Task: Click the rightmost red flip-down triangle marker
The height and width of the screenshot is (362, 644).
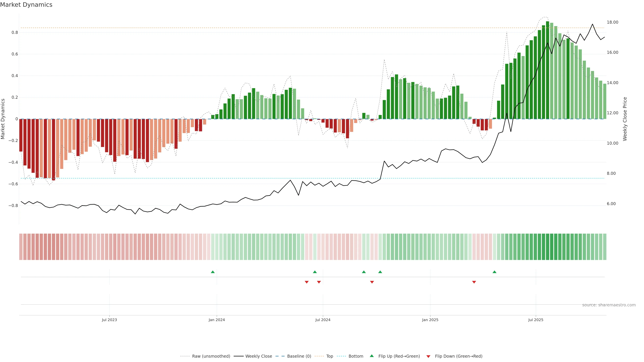Action: coord(474,282)
